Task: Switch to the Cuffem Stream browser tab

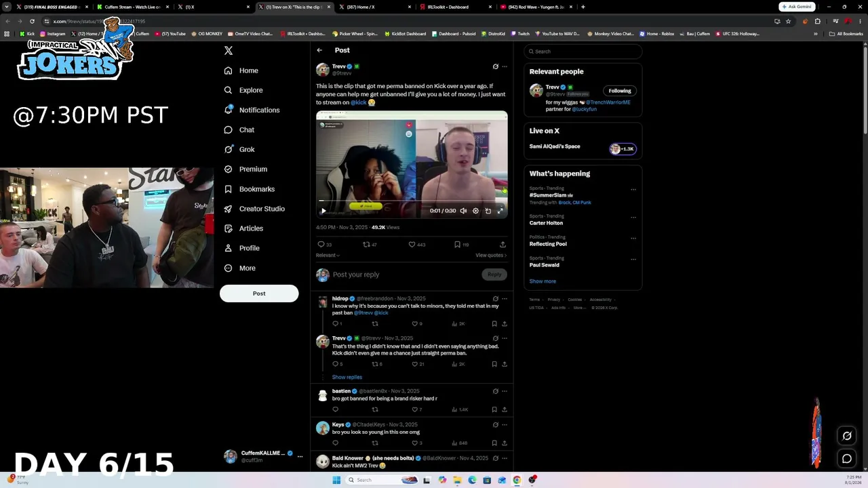Action: [x=132, y=7]
